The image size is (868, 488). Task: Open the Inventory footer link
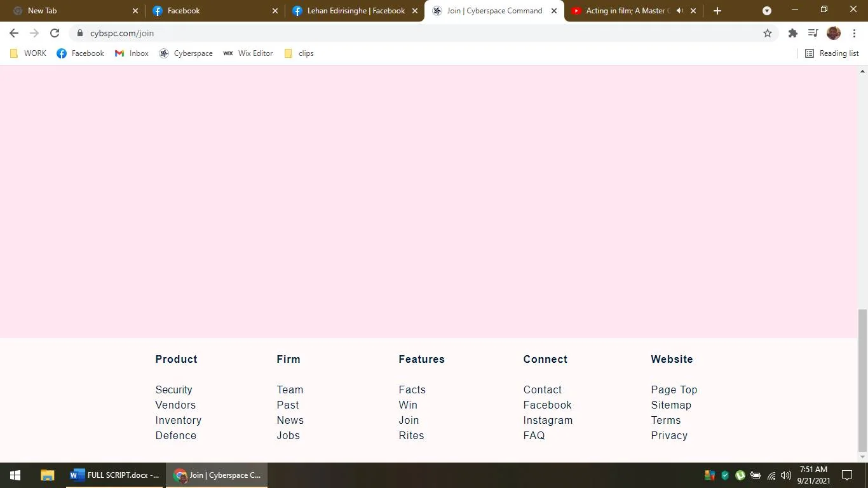coord(179,420)
